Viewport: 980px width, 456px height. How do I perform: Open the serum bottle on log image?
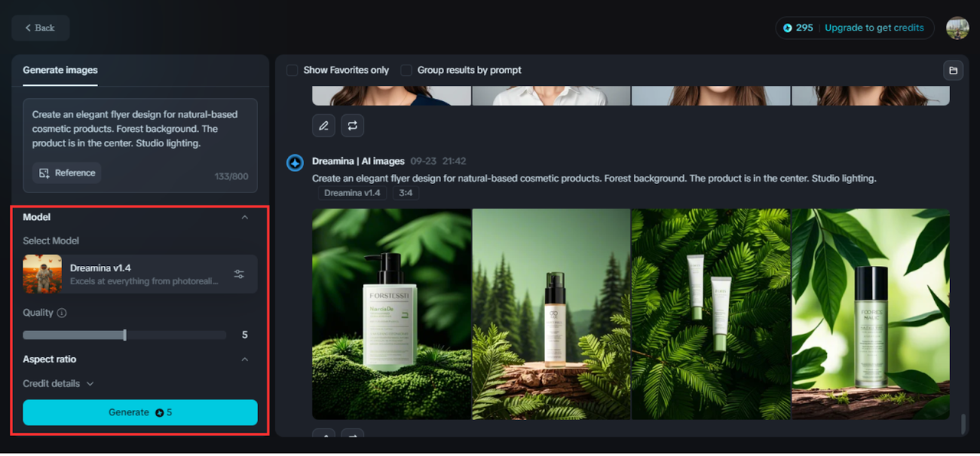point(551,314)
